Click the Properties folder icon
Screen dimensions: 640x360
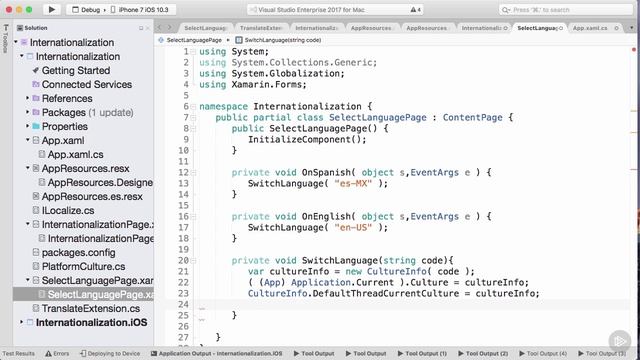36,126
